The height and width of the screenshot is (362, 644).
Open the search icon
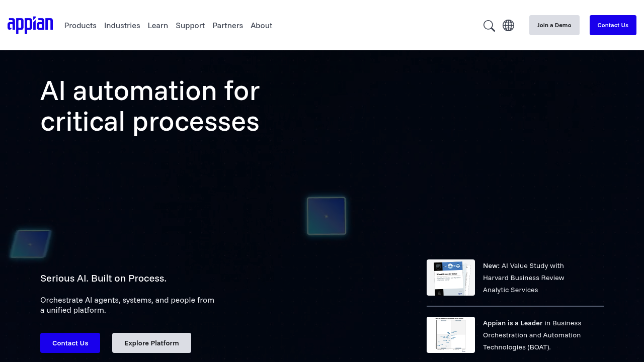(x=489, y=26)
